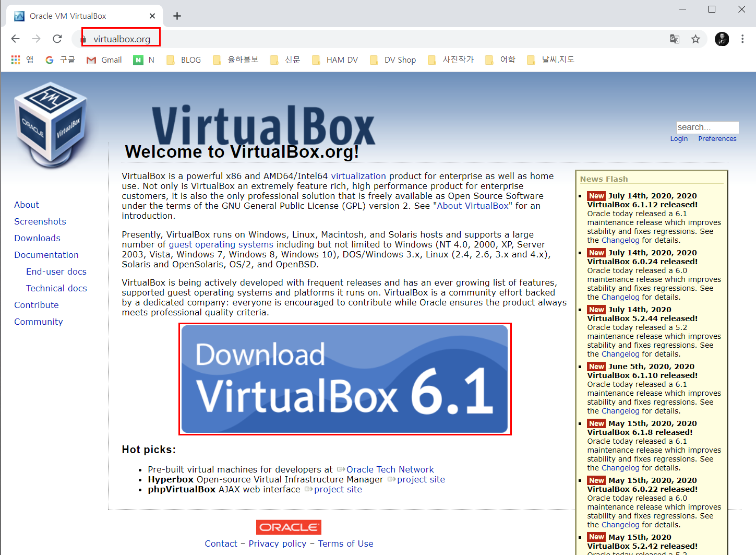Click the browser forward arrow
Screen dimensions: 756x555
click(x=36, y=39)
